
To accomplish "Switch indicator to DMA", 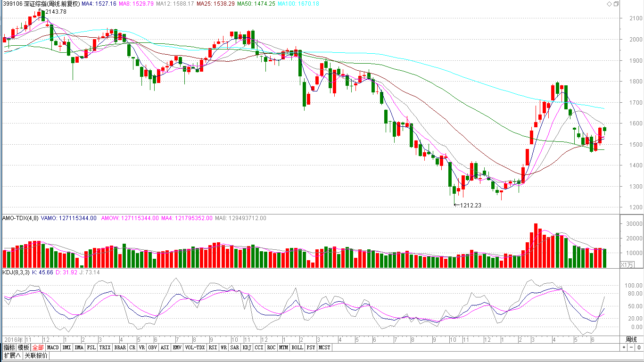I will (x=79, y=347).
